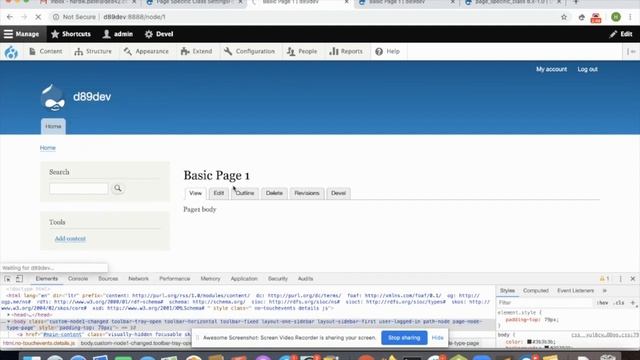Image resolution: width=640 pixels, height=360 pixels.
Task: Switch to DevTools Sources tab
Action: click(108, 279)
